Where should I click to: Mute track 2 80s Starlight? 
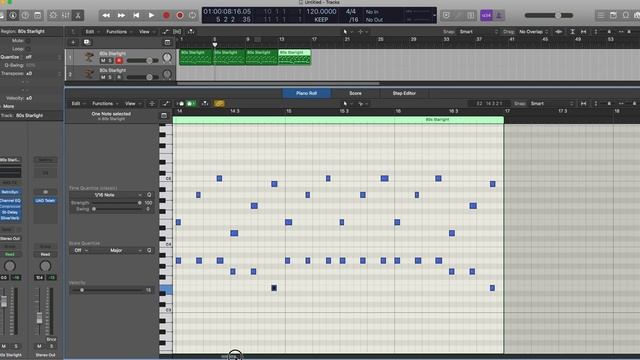tap(103, 77)
